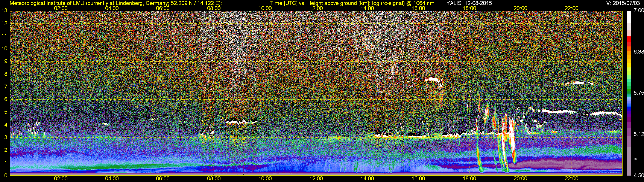Click the 02:00 label on the top time axis
This screenshot has width=644, height=182.
coord(61,8)
